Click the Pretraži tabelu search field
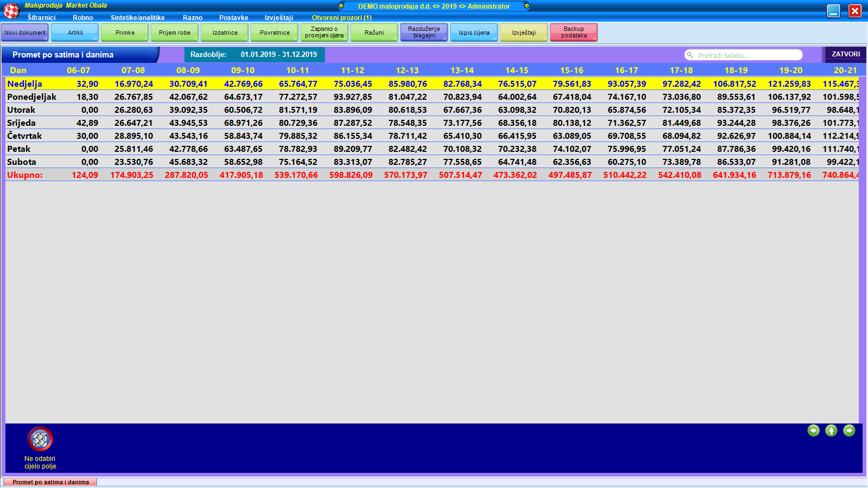This screenshot has width=868, height=488. tap(748, 55)
